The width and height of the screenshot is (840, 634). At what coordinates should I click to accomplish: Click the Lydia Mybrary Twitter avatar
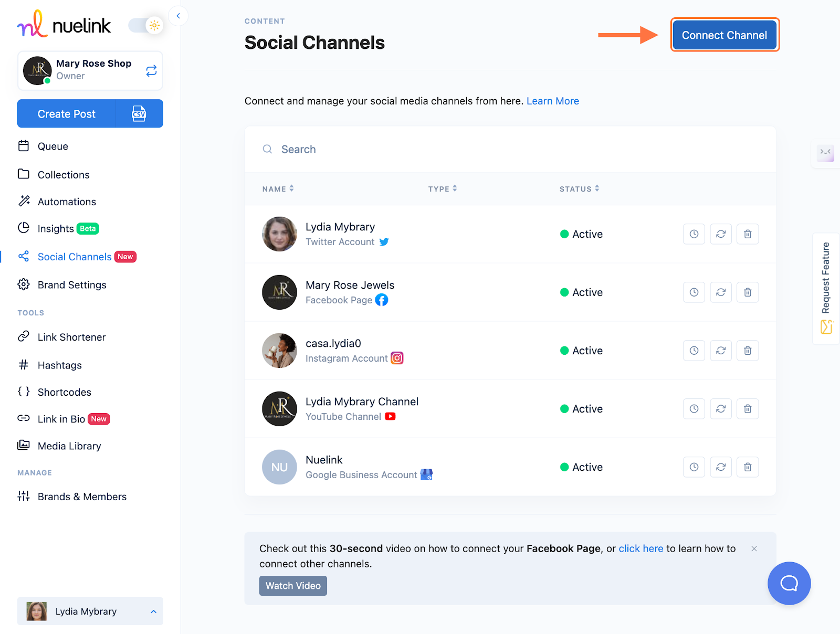click(280, 234)
